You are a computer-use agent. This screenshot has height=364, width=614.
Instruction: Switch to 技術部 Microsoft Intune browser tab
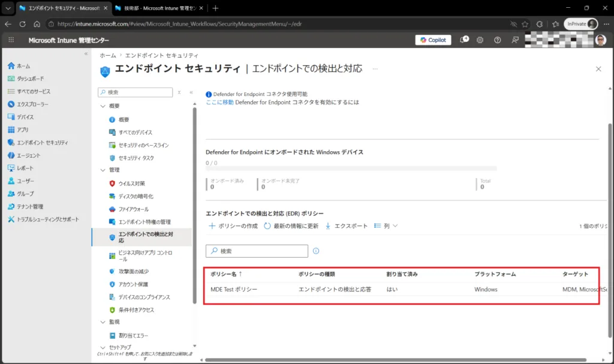(x=158, y=8)
